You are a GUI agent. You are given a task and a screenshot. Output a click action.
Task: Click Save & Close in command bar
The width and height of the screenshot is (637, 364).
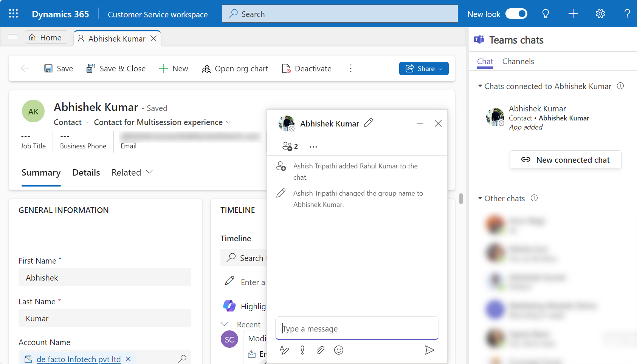[116, 69]
